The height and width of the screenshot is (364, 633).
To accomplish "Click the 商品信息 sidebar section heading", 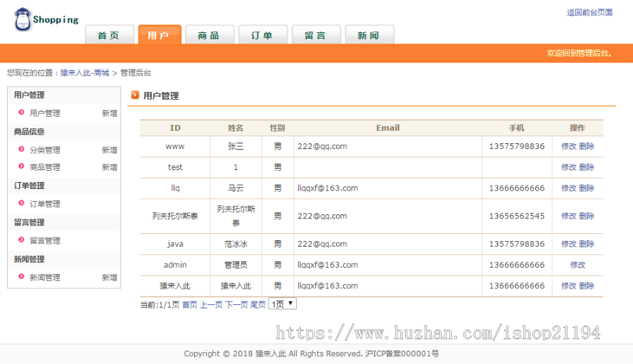I will tap(29, 131).
